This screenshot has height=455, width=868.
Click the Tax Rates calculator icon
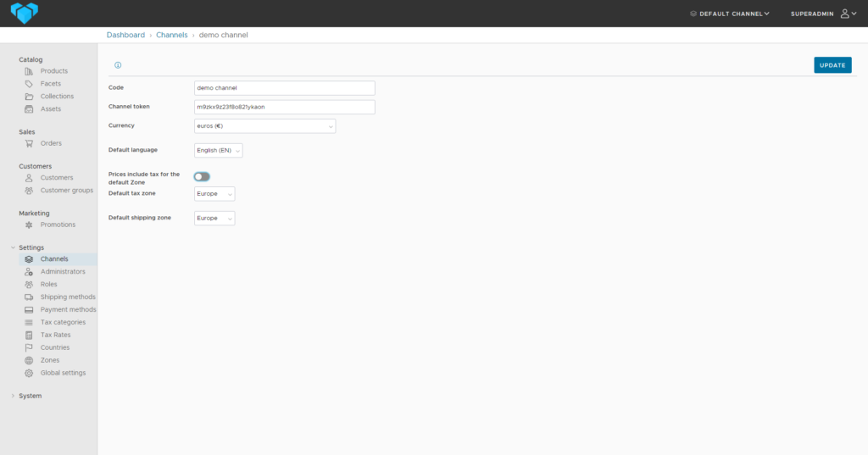point(29,336)
